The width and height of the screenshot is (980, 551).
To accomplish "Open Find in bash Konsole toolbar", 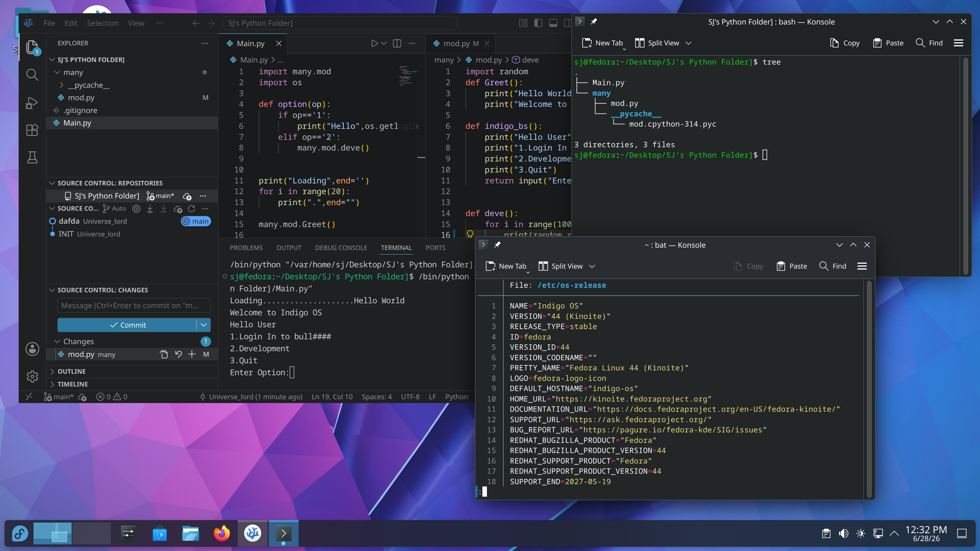I will tap(929, 43).
